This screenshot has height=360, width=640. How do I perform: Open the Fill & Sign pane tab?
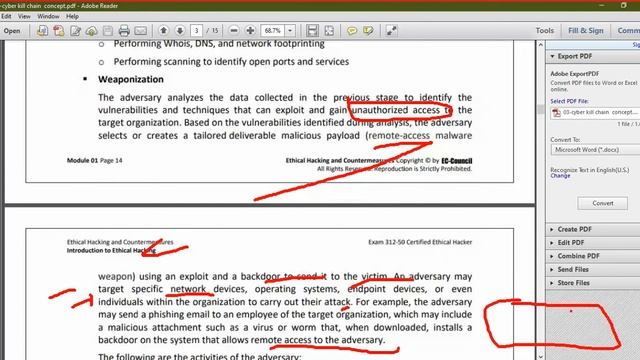(585, 31)
